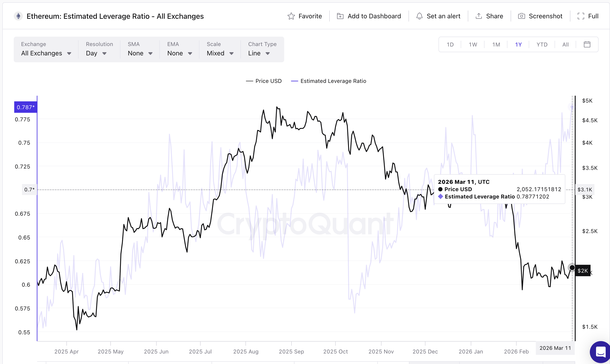This screenshot has width=610, height=364.
Task: Click the 2025 Aug timeline label
Action: click(246, 351)
